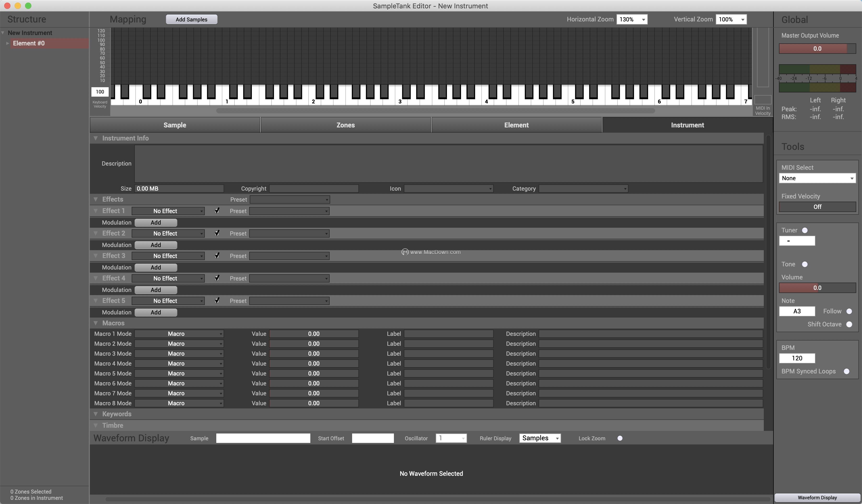This screenshot has width=862, height=504.
Task: Open the Macro 1 Mode dropdown
Action: (x=179, y=334)
